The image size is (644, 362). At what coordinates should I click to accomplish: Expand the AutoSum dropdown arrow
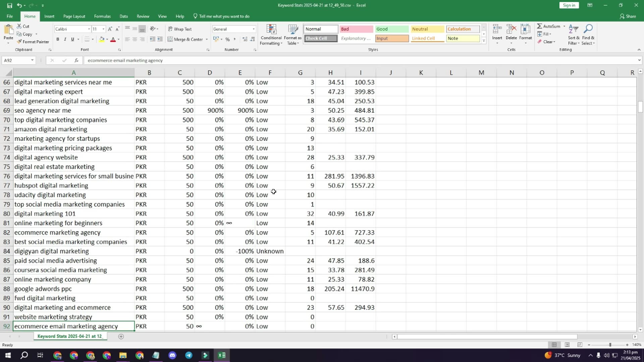point(564,26)
